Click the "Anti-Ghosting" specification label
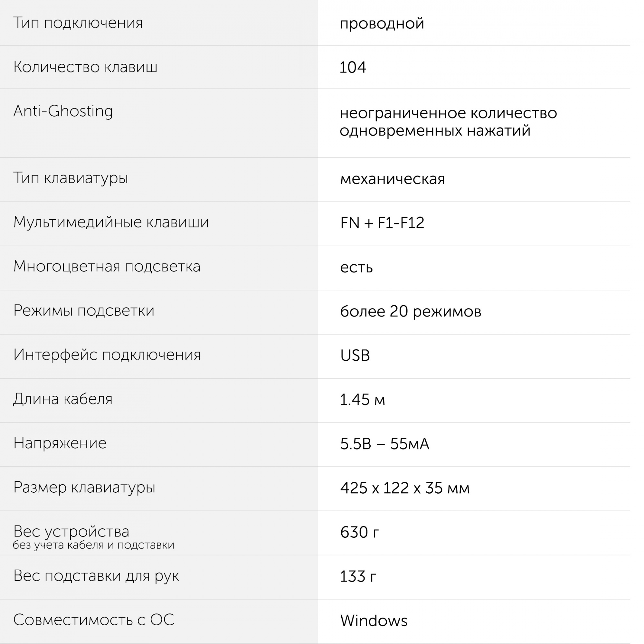The width and height of the screenshot is (644, 644). pyautogui.click(x=63, y=111)
